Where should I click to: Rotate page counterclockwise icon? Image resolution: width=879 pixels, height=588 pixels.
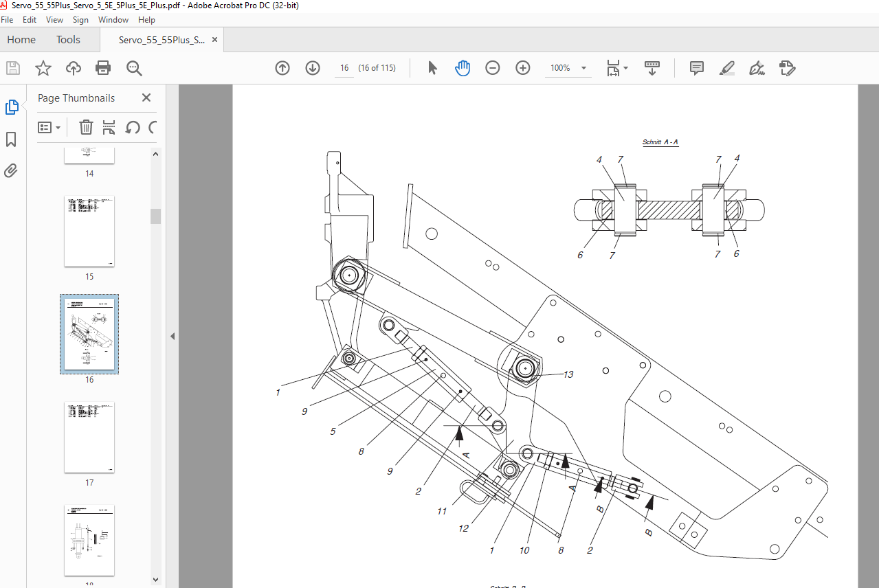133,127
